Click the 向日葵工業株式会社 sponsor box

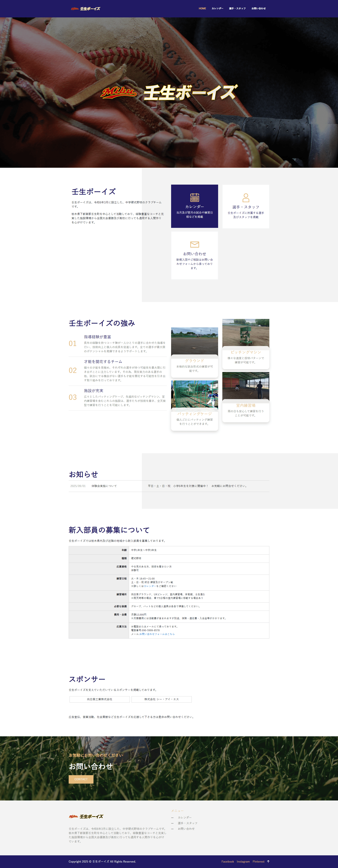point(99,699)
